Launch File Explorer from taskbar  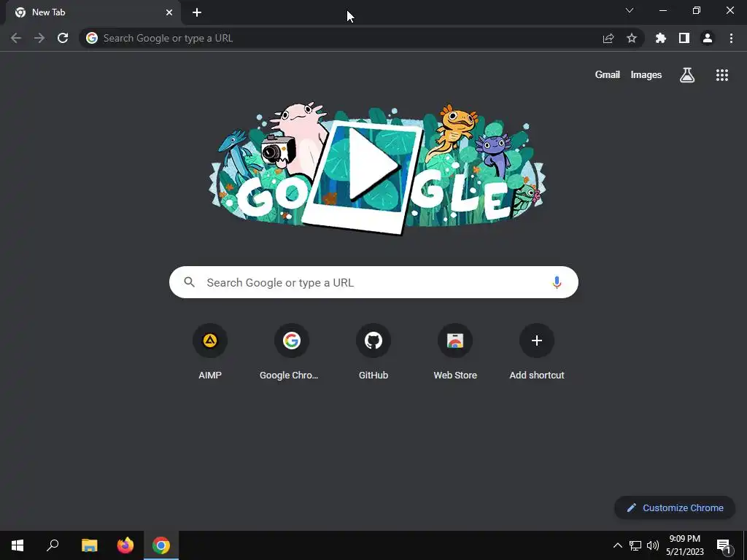coord(89,545)
